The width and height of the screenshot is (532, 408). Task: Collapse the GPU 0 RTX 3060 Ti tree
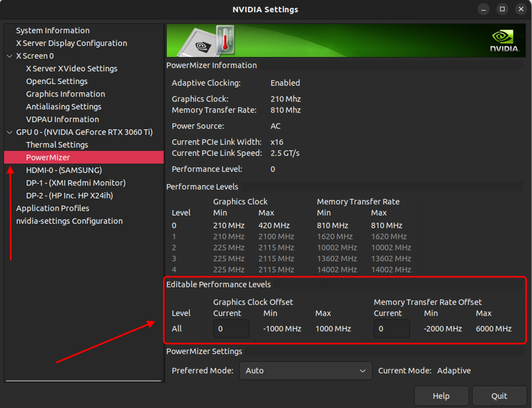10,132
